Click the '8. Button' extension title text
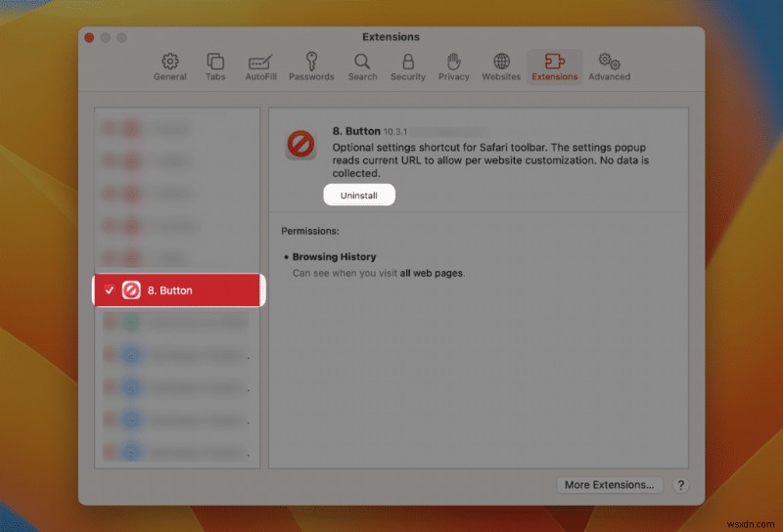Screen dimensions: 783x532 pos(356,131)
